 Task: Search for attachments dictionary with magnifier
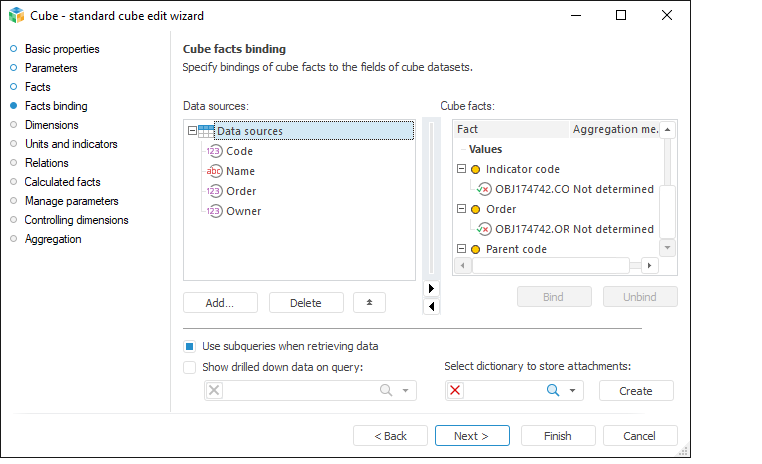[552, 391]
